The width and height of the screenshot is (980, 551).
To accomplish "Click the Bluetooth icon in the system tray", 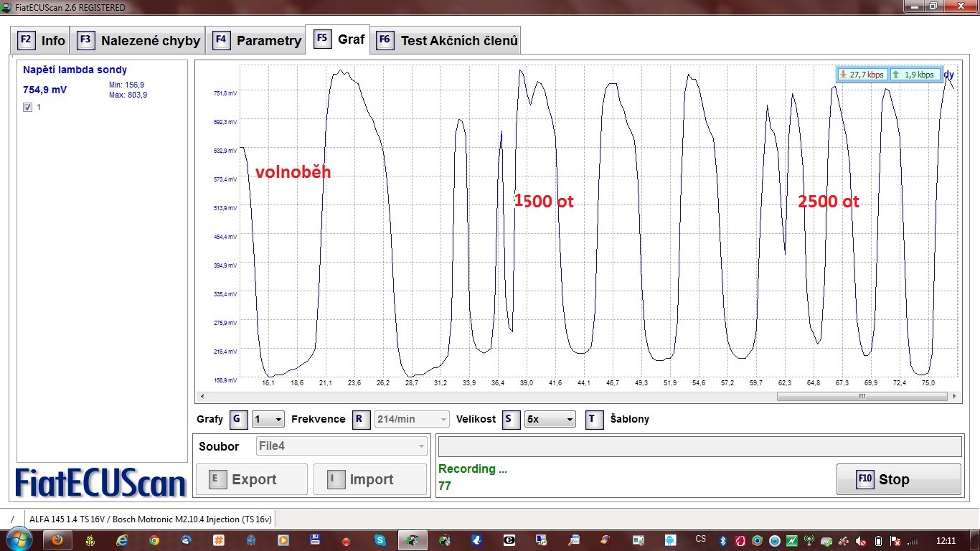I will click(x=724, y=540).
